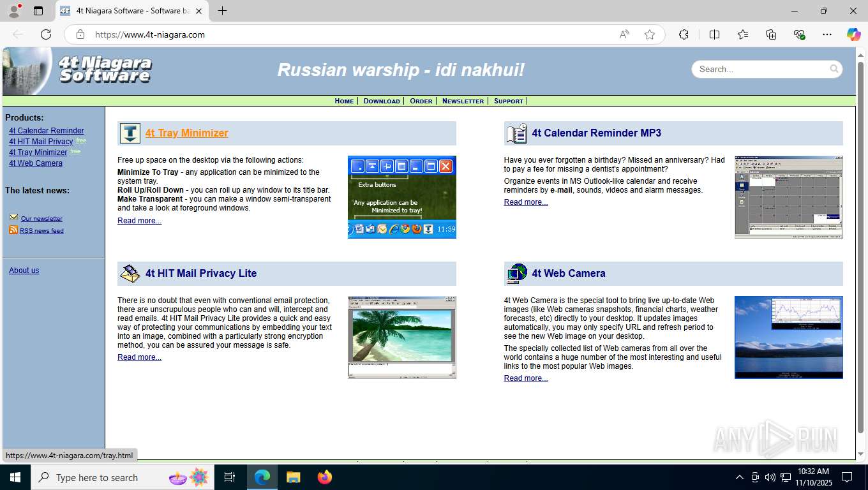Show hidden system tray icons
This screenshot has width=868, height=490.
[740, 477]
